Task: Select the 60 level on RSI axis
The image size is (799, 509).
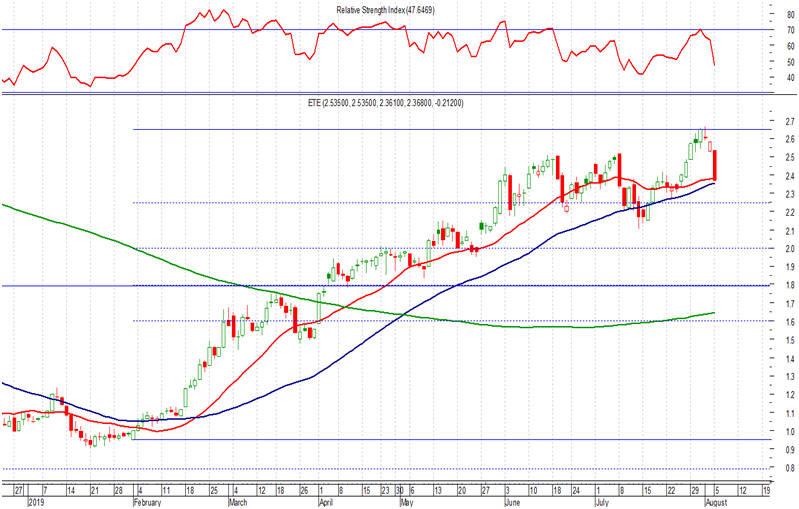Action: coord(790,46)
